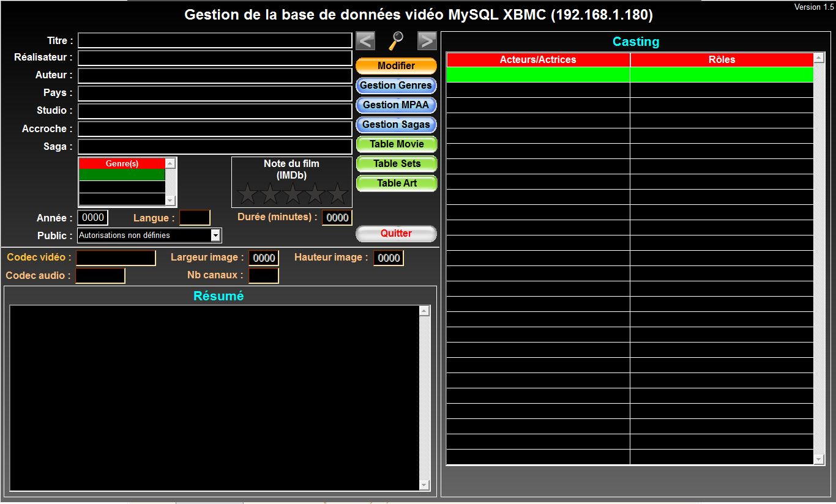Click the Hauteur image field

[x=389, y=258]
